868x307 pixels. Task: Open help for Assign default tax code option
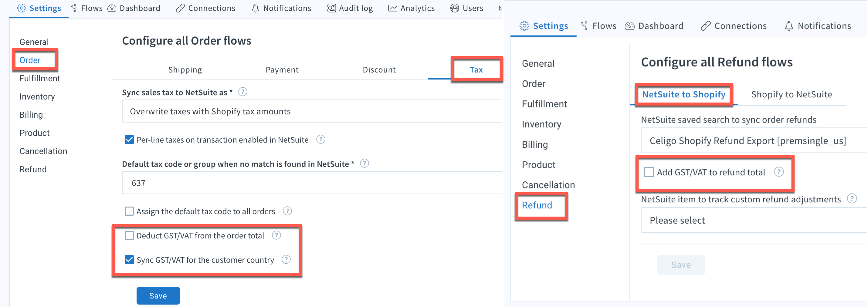[287, 211]
